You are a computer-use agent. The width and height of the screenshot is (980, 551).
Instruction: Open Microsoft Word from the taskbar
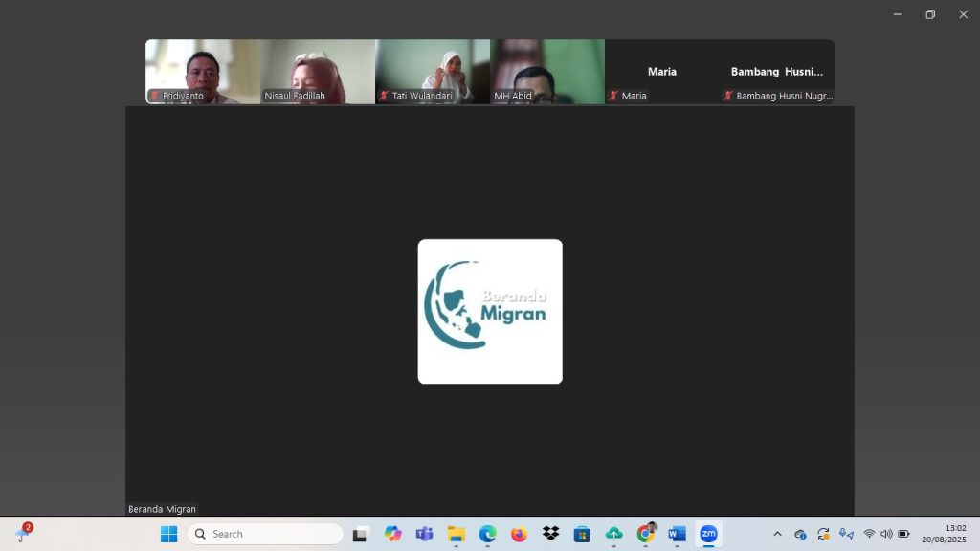click(x=678, y=534)
